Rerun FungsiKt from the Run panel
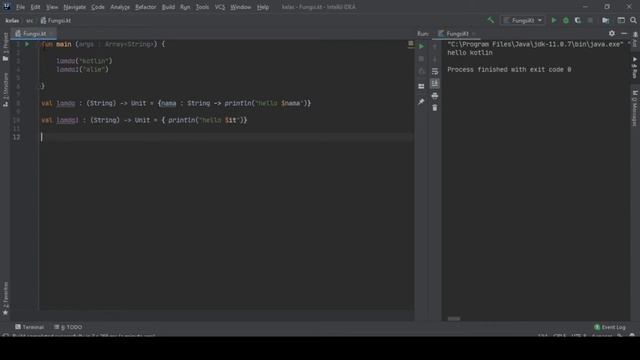The height and width of the screenshot is (360, 640). point(421,47)
